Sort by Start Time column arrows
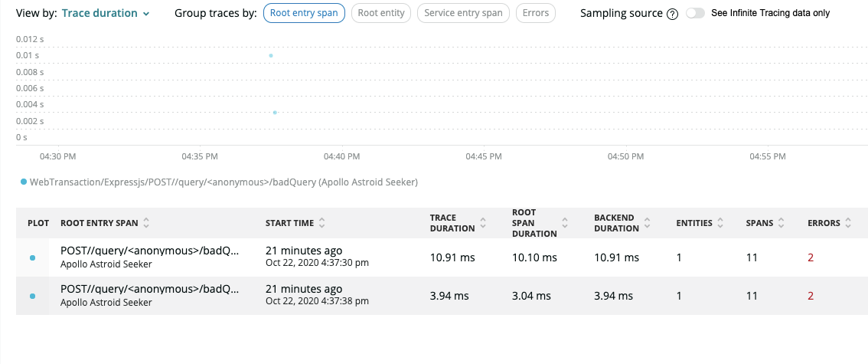The image size is (868, 364). point(321,223)
